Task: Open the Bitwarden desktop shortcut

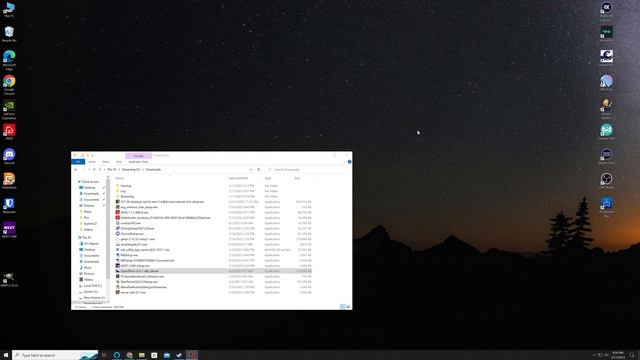Action: pos(9,205)
